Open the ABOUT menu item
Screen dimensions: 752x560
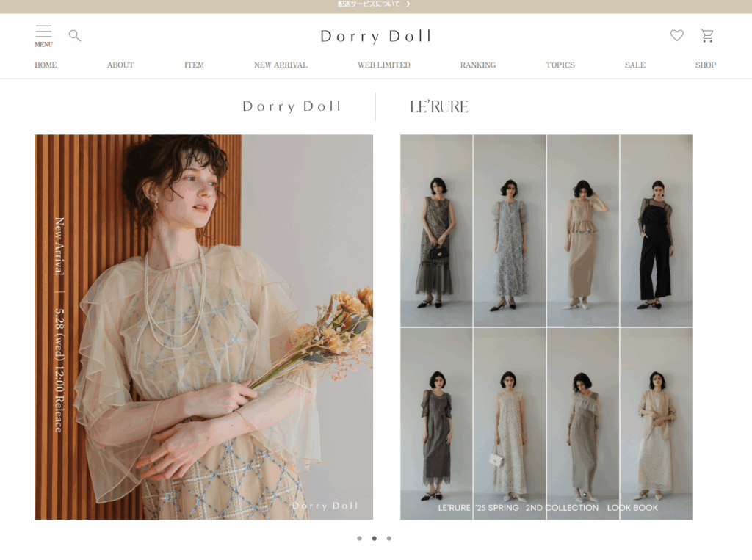(120, 65)
